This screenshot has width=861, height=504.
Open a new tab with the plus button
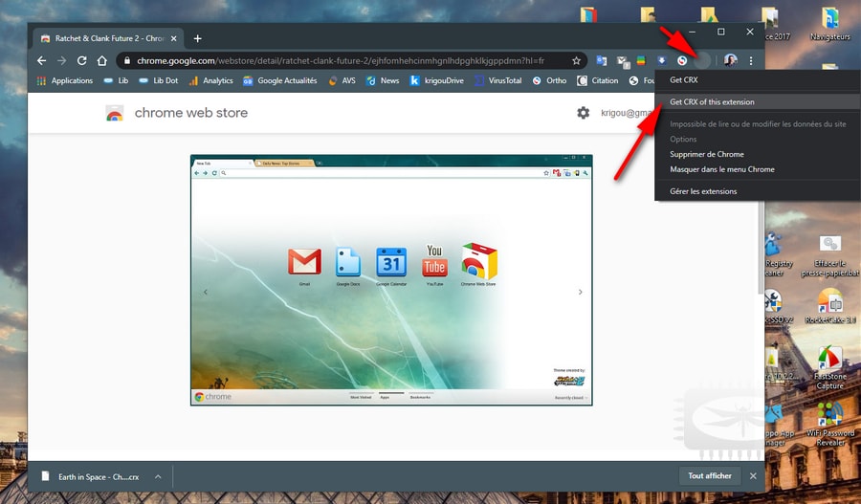(x=198, y=38)
